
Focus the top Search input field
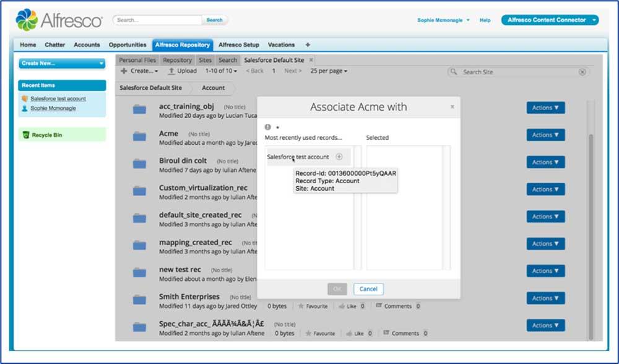[x=157, y=20]
